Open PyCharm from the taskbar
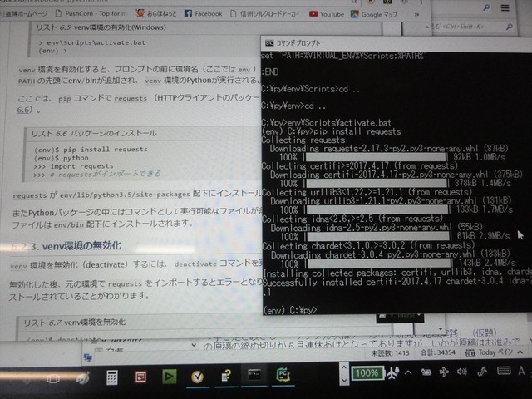 tap(283, 375)
